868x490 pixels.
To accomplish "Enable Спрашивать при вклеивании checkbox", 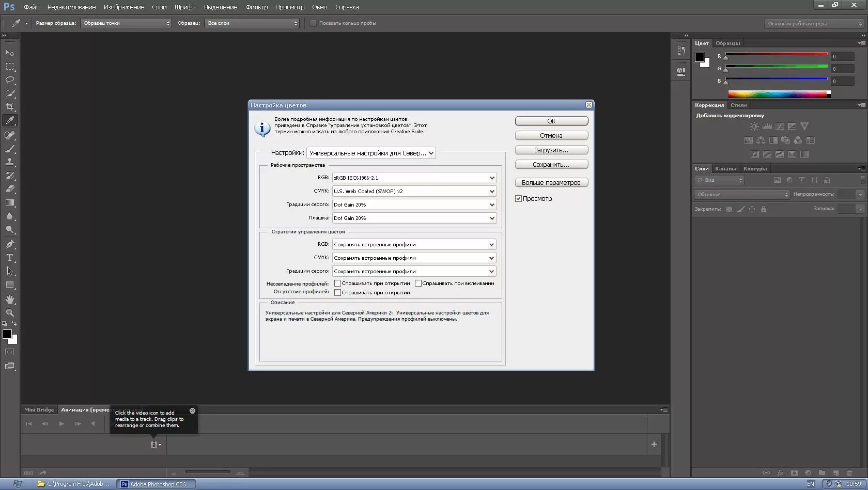I will coord(418,283).
